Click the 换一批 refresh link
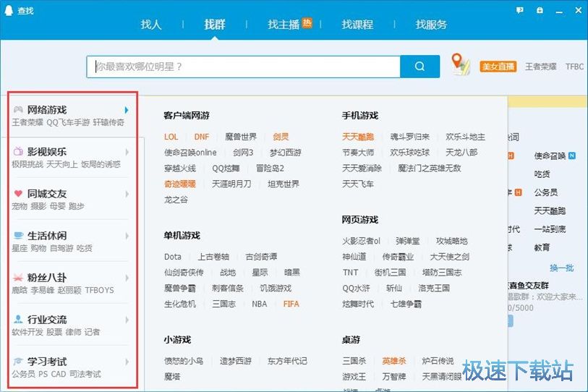This screenshot has width=588, height=392. (562, 268)
